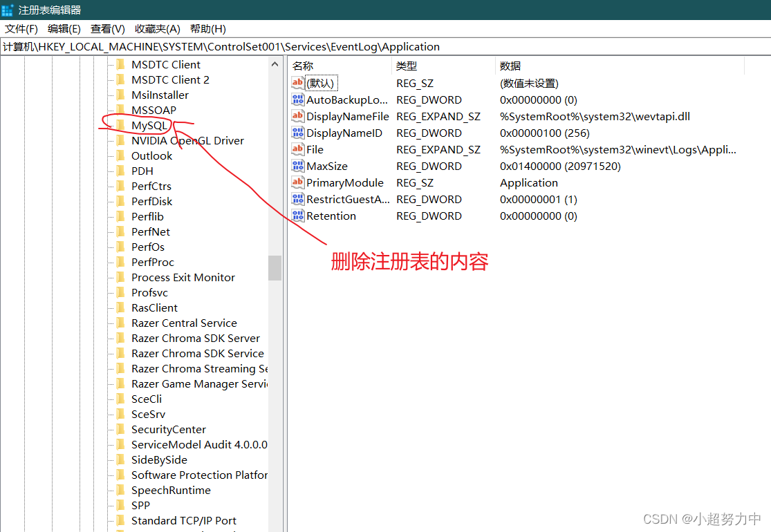
Task: Click the ab icon next to the (默认) value
Action: [x=297, y=83]
